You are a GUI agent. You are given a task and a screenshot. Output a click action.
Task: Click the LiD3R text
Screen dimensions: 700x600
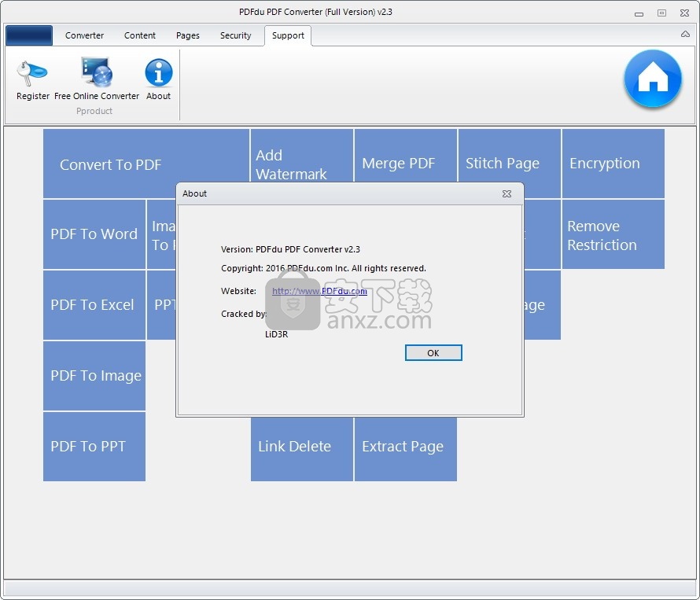(x=276, y=334)
